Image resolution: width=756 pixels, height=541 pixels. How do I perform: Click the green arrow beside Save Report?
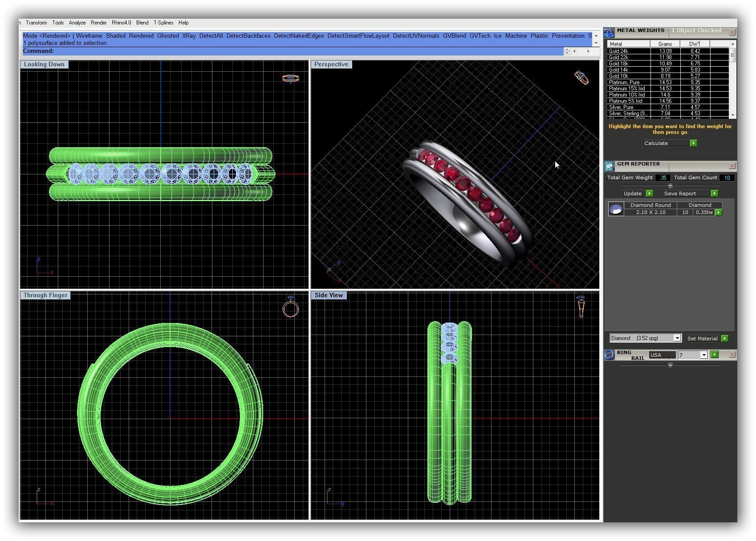(x=714, y=194)
